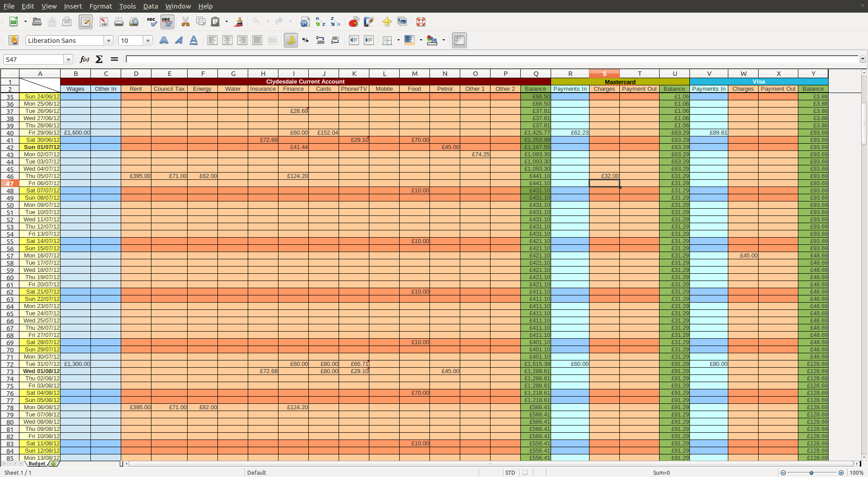Sort Descending Z to A
Screen dimensions: 868x477
335,22
